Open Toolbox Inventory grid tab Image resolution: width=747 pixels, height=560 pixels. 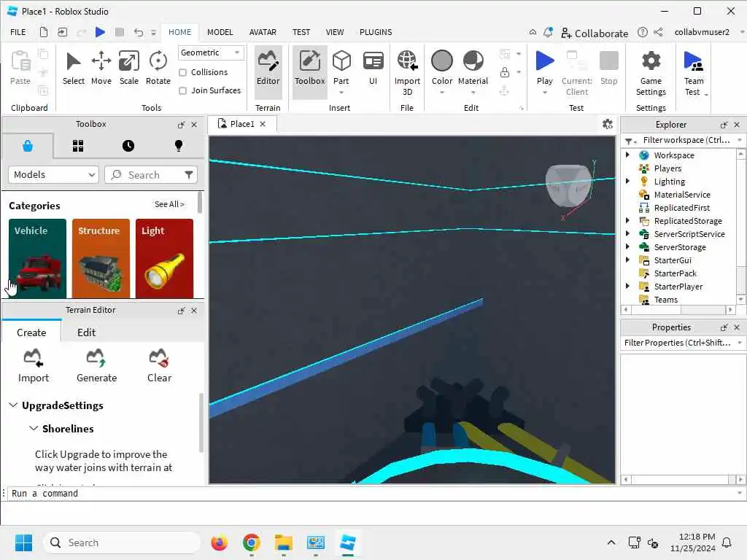point(78,146)
